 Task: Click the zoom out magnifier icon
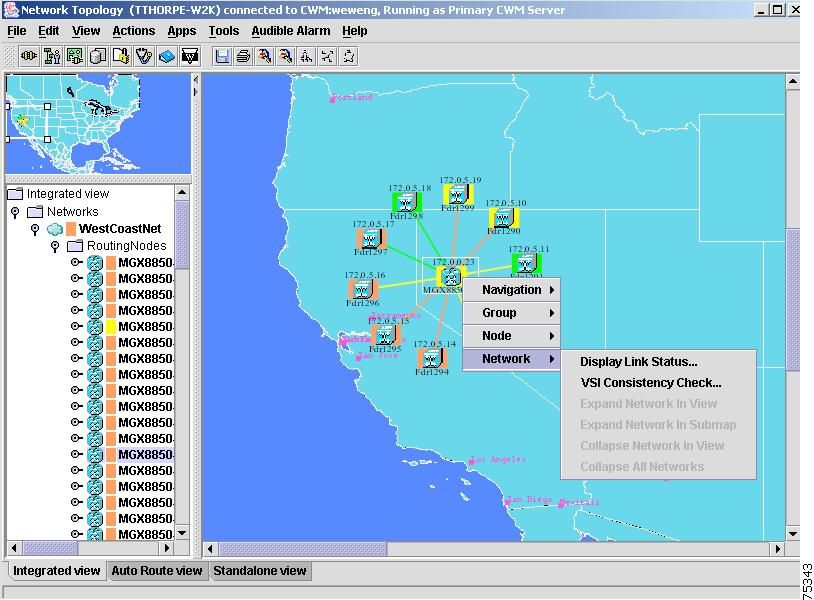pyautogui.click(x=286, y=56)
